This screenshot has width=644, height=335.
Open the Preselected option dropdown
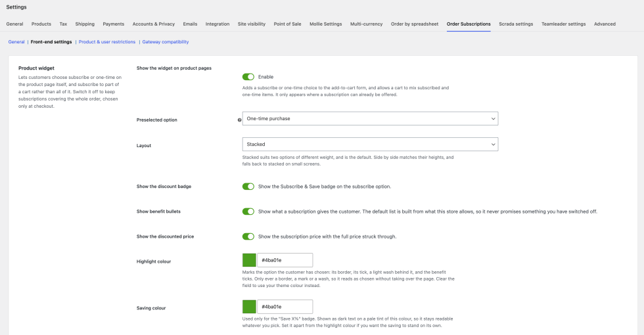(x=370, y=119)
